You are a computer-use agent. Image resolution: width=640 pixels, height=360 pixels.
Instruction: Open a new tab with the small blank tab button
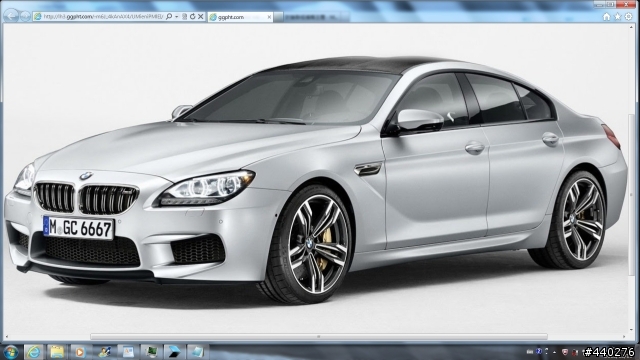(x=278, y=17)
